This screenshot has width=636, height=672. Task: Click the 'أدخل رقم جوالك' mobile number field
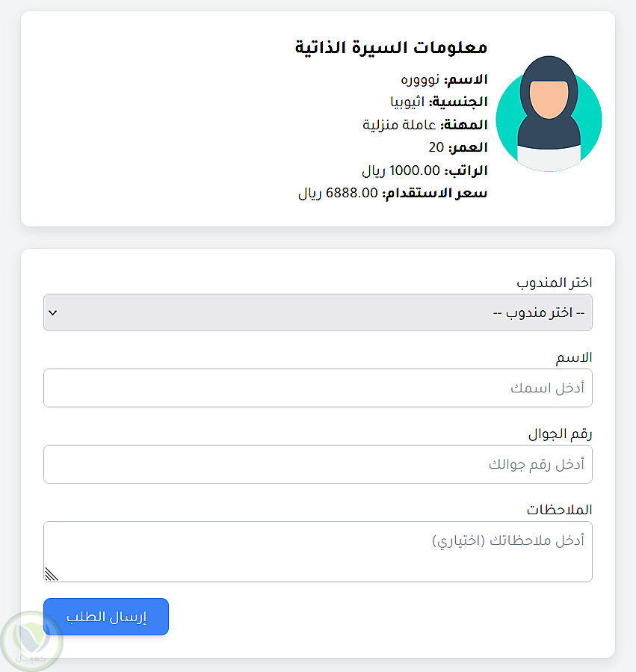(x=318, y=464)
